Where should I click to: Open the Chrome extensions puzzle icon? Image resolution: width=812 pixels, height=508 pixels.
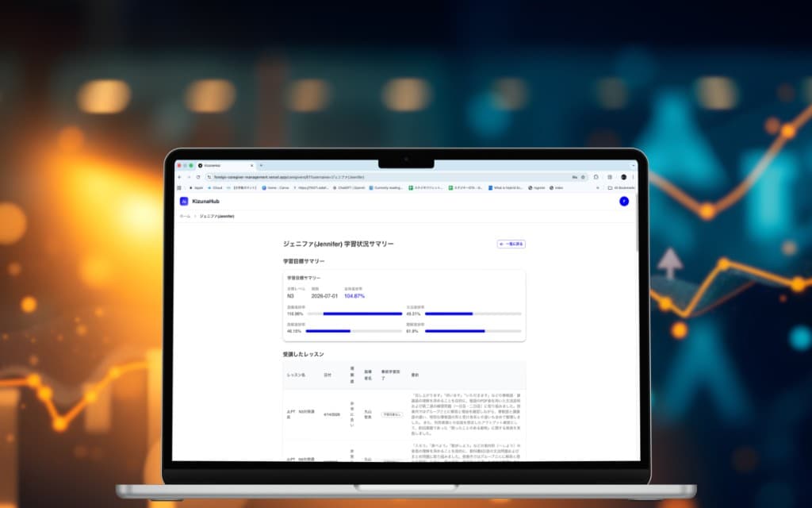(x=596, y=177)
